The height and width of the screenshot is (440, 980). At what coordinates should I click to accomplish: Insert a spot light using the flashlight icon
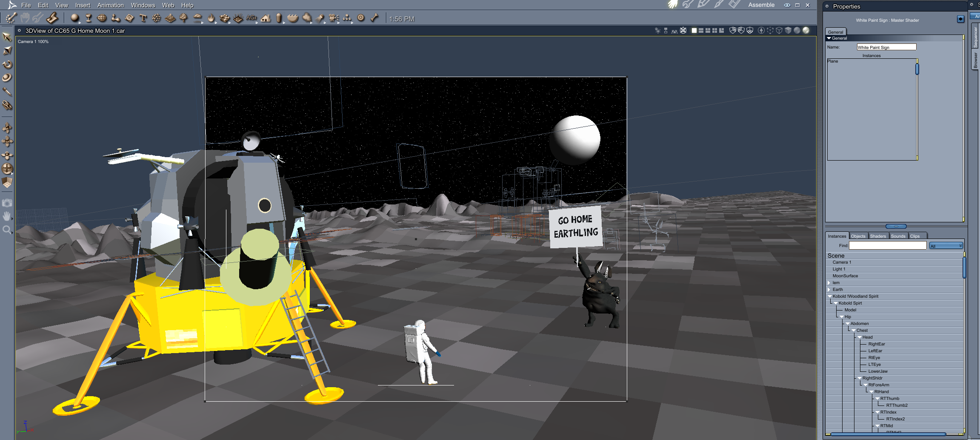click(320, 18)
